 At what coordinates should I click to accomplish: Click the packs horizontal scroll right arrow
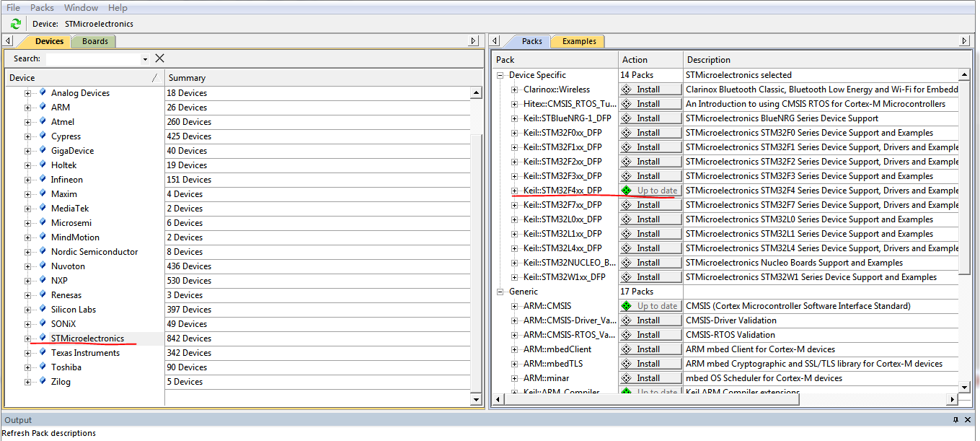tap(952, 399)
